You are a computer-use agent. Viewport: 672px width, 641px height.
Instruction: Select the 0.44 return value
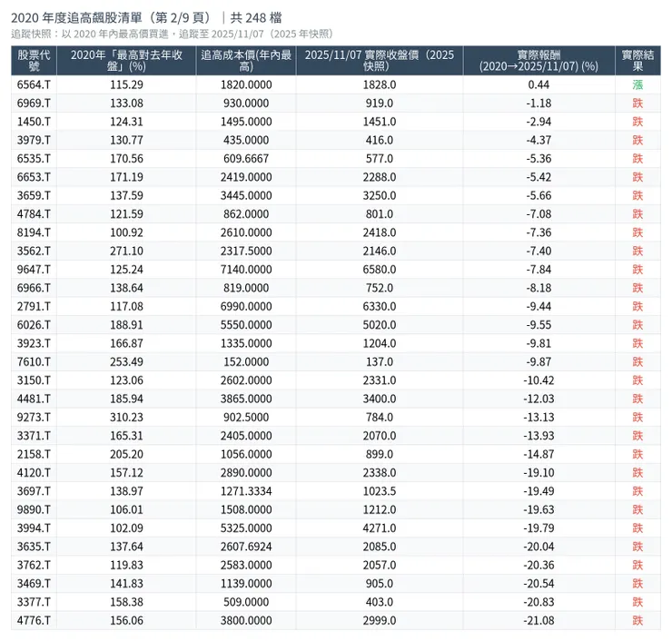(539, 84)
